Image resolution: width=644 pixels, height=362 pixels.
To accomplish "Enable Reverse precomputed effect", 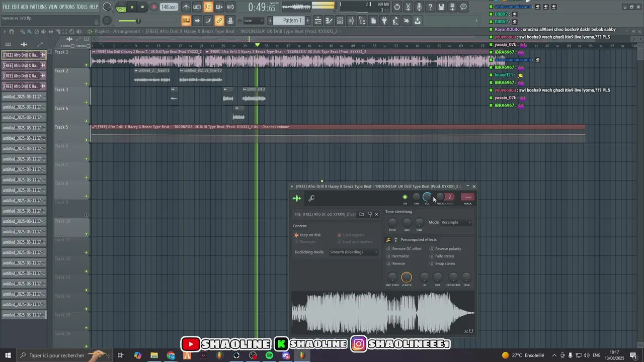I will 396,263.
